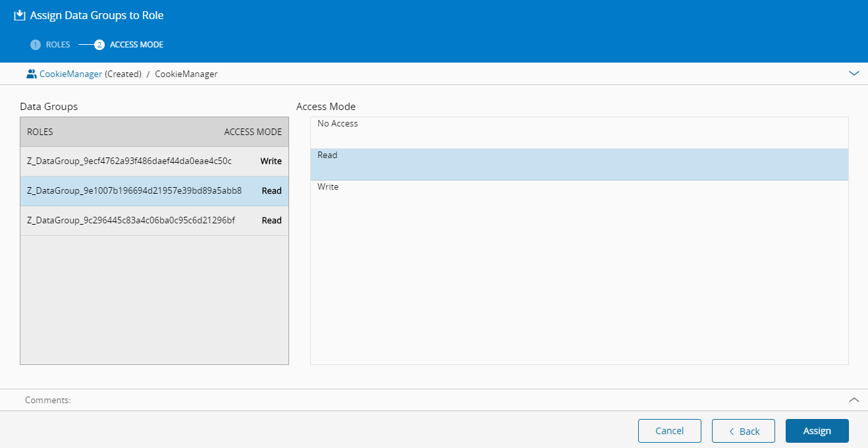Click the step 2 Access Mode circle
The height and width of the screenshot is (448, 868).
pyautogui.click(x=99, y=45)
